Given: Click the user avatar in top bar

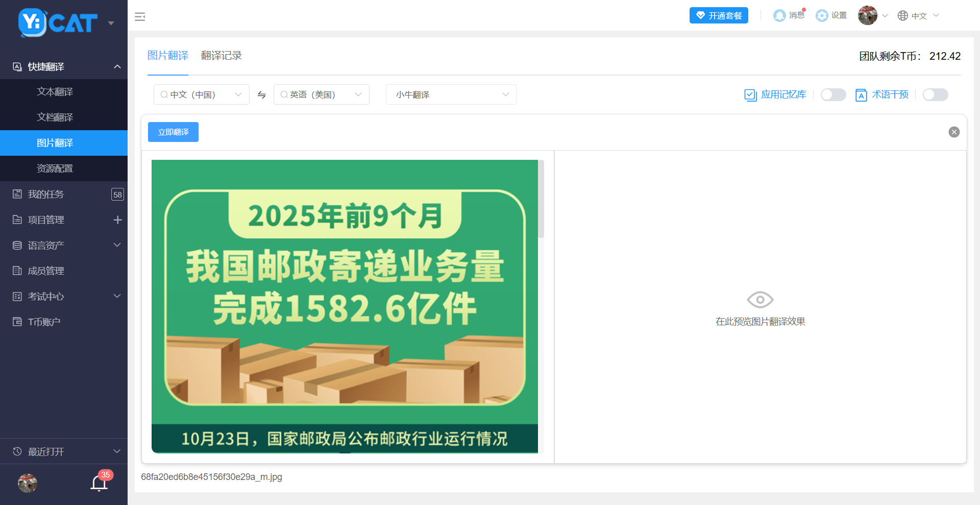Looking at the screenshot, I should pyautogui.click(x=867, y=16).
